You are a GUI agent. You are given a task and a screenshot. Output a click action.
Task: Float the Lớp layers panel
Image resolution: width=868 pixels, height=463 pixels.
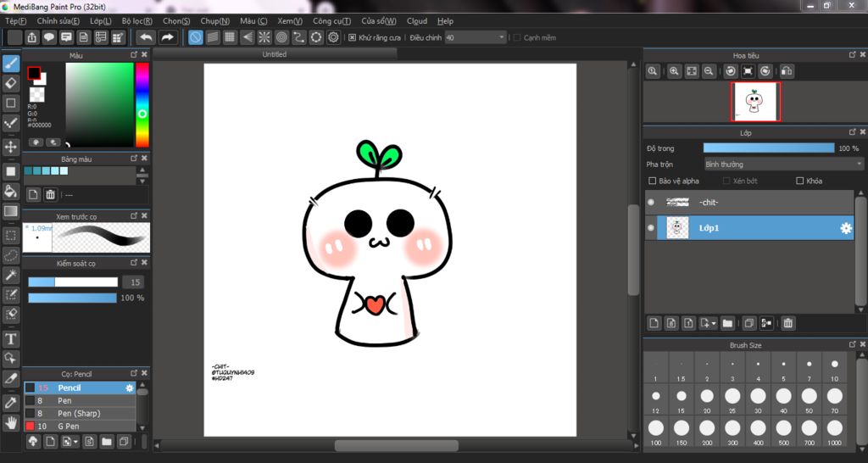pos(853,132)
